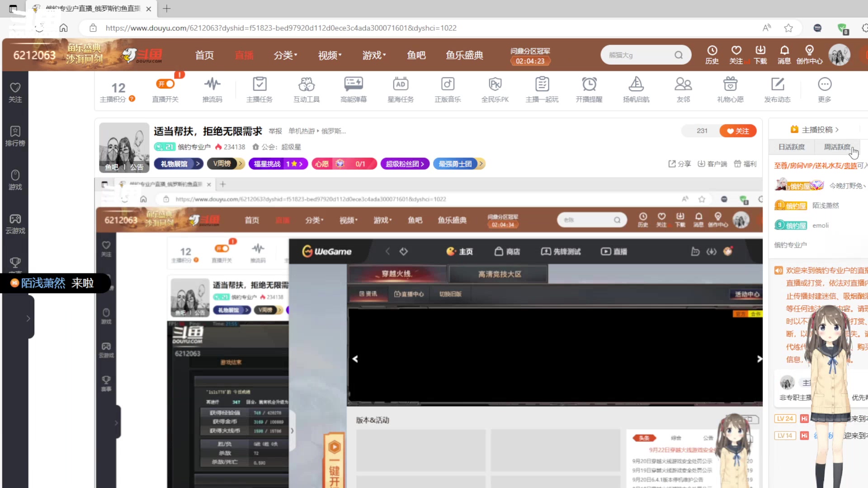Screen dimensions: 868x488
Task: Open 友邻 friends icon
Action: click(x=683, y=90)
